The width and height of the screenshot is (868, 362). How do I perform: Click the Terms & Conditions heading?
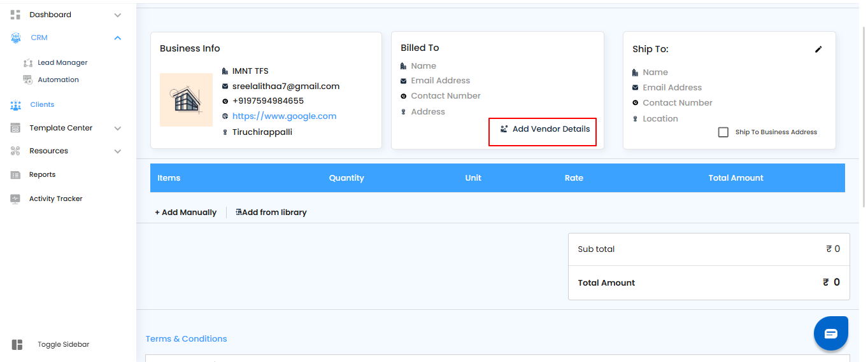tap(186, 339)
